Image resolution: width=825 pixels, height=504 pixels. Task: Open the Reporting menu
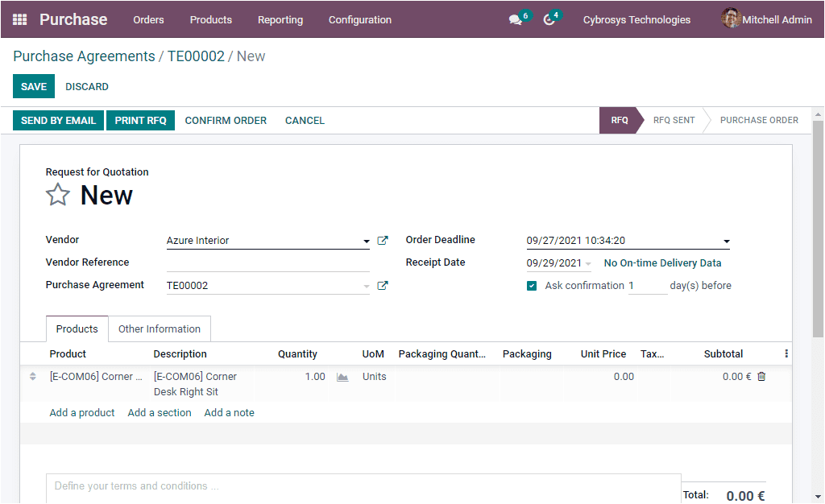pos(280,19)
